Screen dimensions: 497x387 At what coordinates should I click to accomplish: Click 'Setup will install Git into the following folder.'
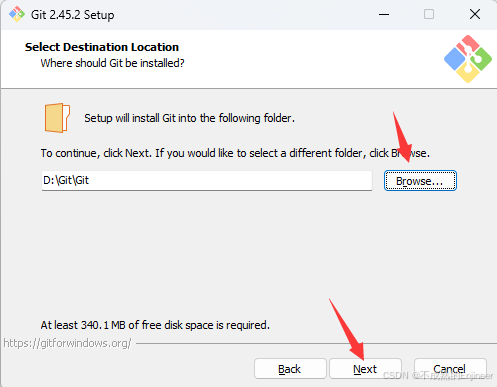[x=189, y=118]
